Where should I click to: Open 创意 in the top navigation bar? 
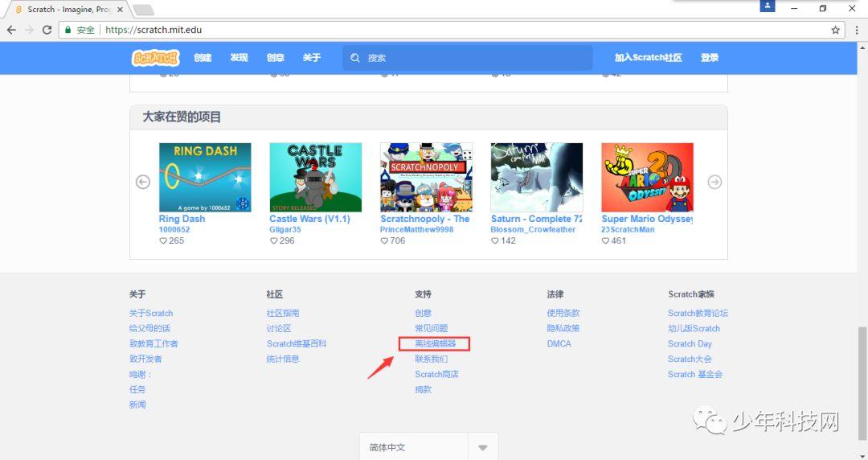(x=275, y=58)
